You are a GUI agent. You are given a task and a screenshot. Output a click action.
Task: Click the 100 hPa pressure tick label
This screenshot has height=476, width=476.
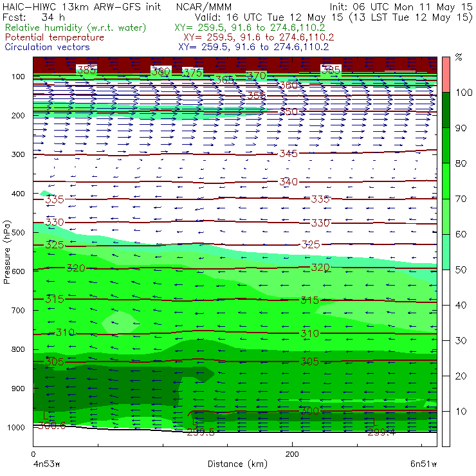[x=18, y=77]
